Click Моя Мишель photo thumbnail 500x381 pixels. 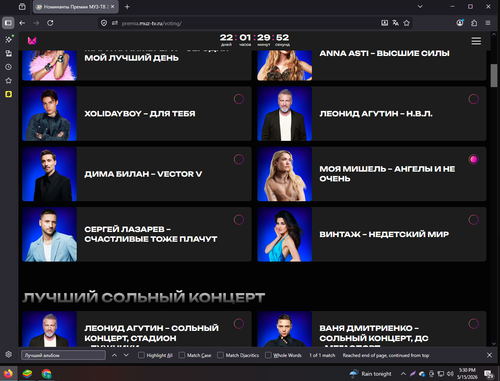[x=285, y=174]
